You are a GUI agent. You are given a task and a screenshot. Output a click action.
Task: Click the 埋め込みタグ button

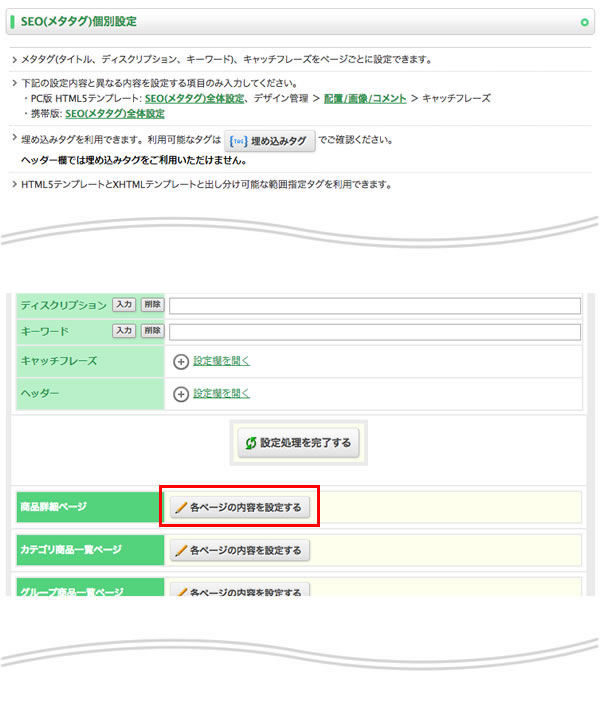tap(270, 141)
